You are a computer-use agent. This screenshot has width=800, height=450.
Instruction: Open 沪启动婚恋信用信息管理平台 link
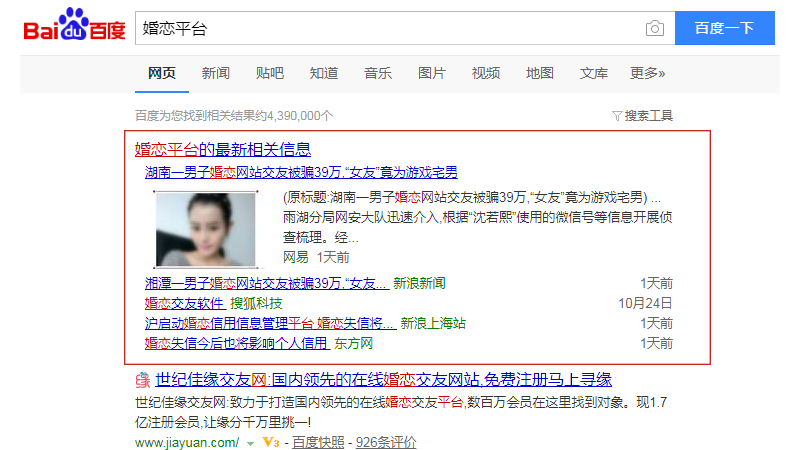(x=270, y=323)
